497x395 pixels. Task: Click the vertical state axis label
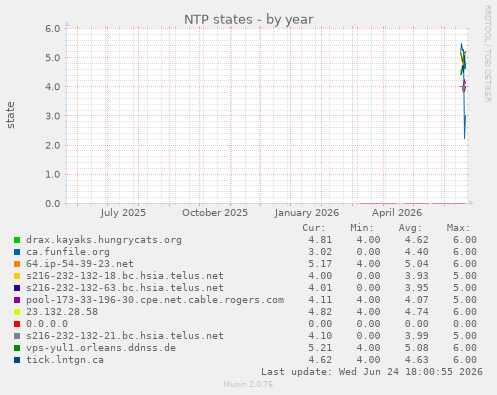(x=11, y=115)
